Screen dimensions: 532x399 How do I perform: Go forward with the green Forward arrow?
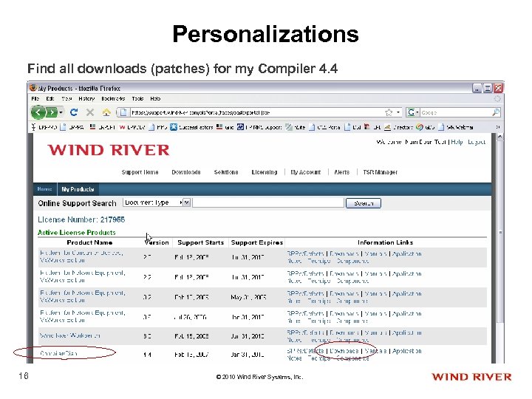coord(51,112)
